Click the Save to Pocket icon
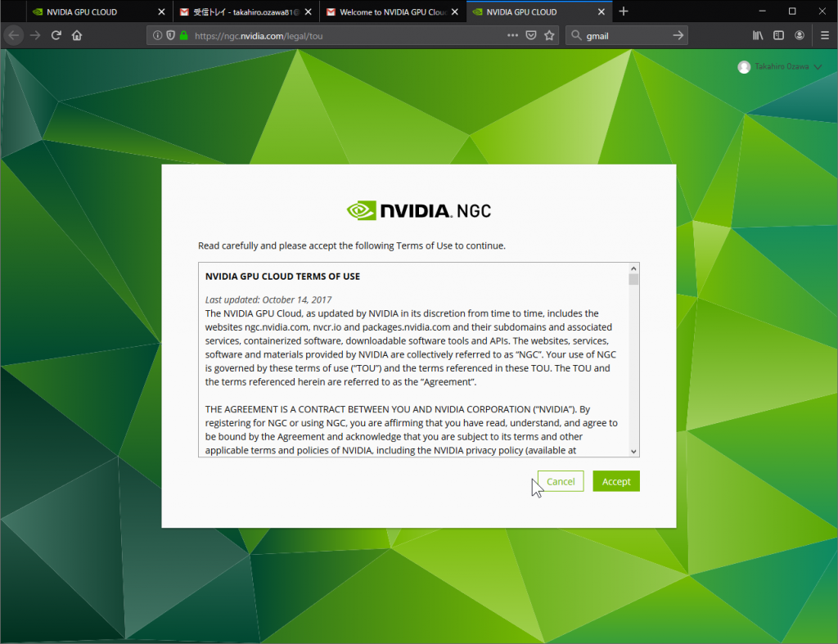838x644 pixels. (x=531, y=35)
